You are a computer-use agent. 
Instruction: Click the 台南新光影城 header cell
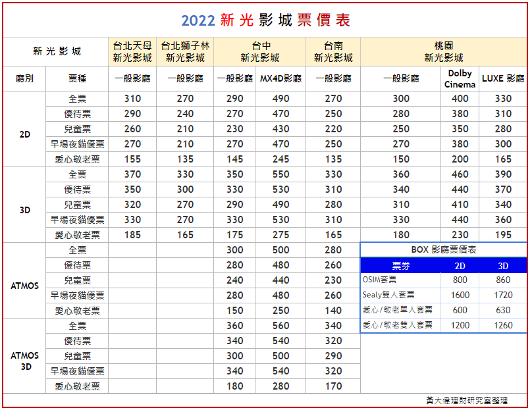(x=333, y=51)
